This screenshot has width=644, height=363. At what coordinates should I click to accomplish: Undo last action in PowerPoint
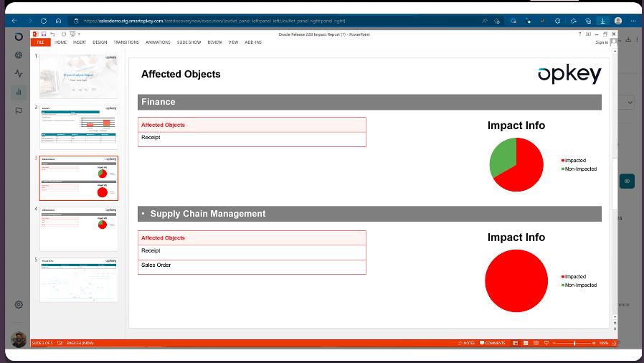(52, 34)
